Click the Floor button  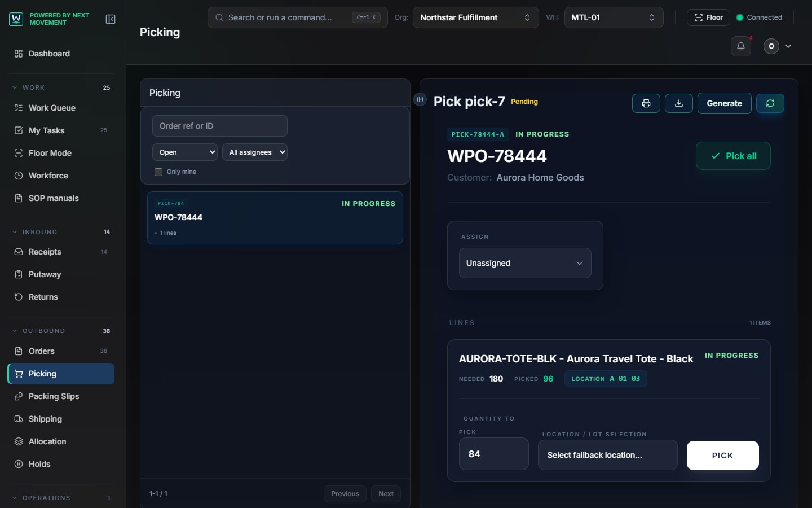(708, 17)
